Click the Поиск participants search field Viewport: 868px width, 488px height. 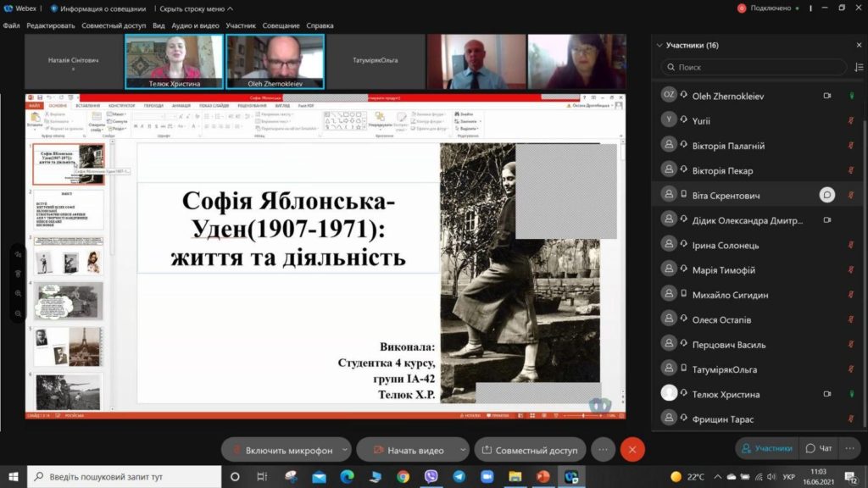click(x=754, y=67)
